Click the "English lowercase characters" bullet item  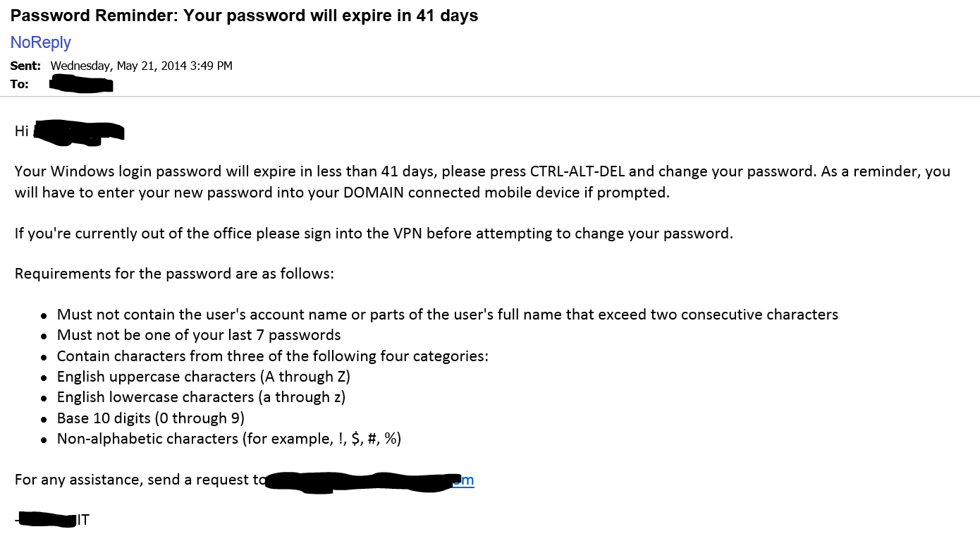coord(201,397)
